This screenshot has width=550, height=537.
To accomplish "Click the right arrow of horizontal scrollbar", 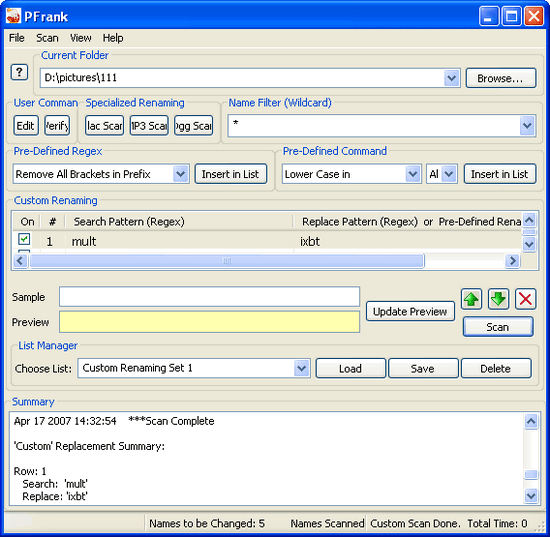I will point(513,261).
